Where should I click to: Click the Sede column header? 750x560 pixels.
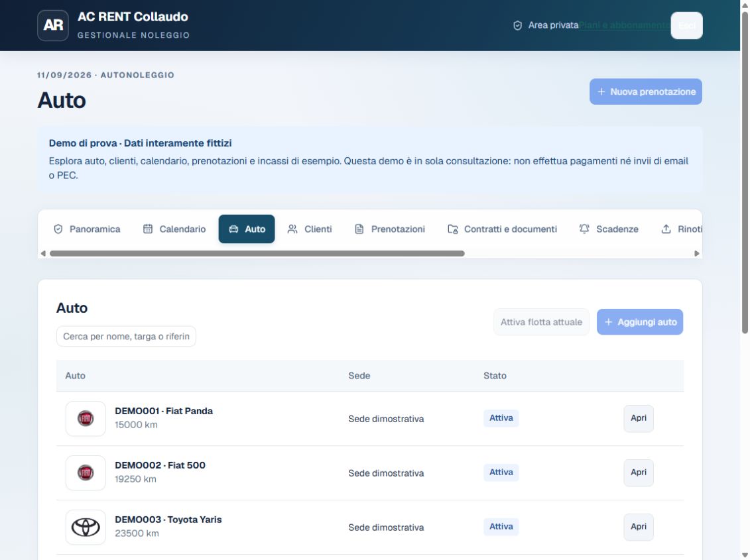359,376
